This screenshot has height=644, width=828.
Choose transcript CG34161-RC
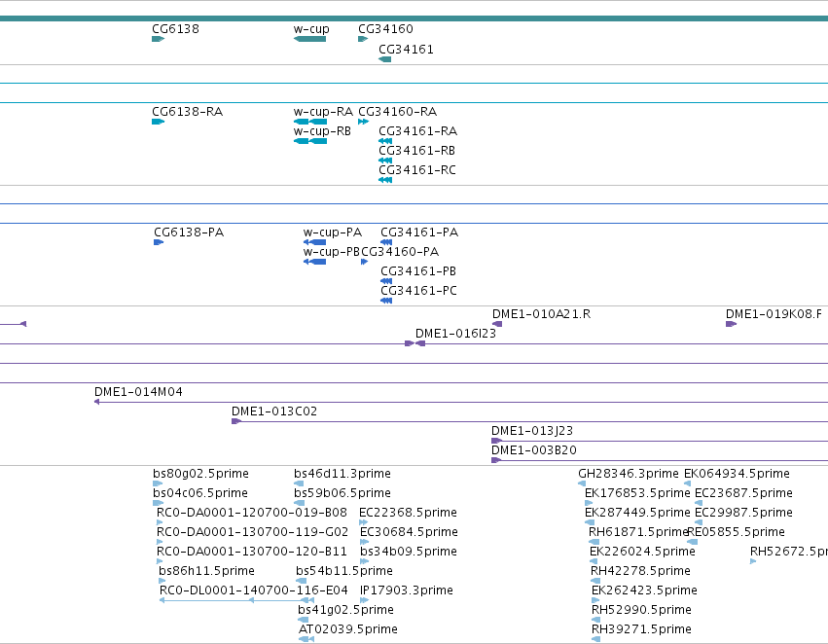tap(417, 170)
